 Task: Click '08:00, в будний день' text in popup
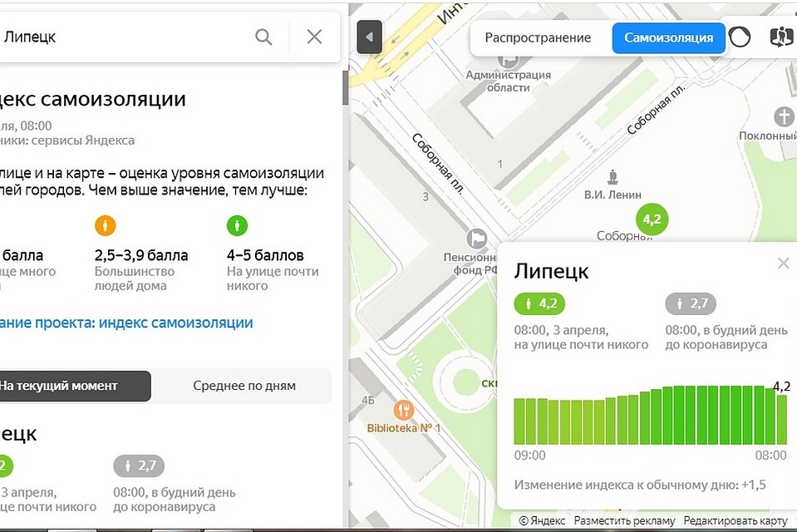tap(726, 331)
